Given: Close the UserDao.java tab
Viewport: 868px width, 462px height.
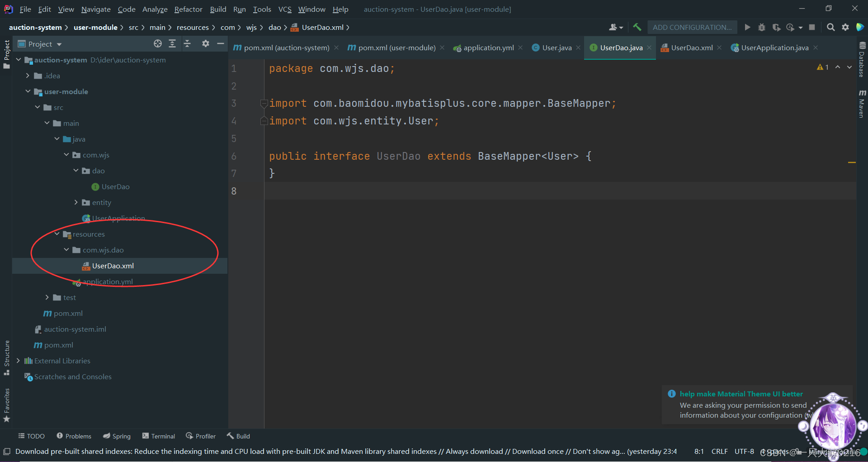Looking at the screenshot, I should click(x=650, y=48).
